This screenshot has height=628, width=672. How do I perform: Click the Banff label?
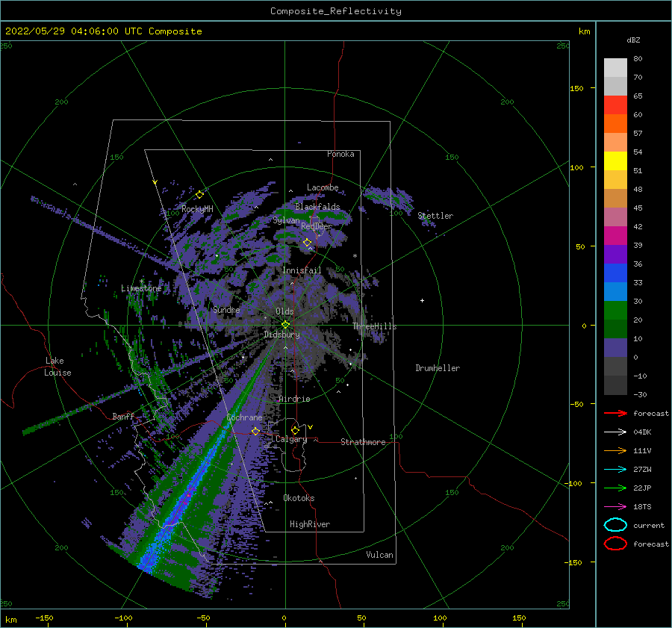pyautogui.click(x=123, y=416)
